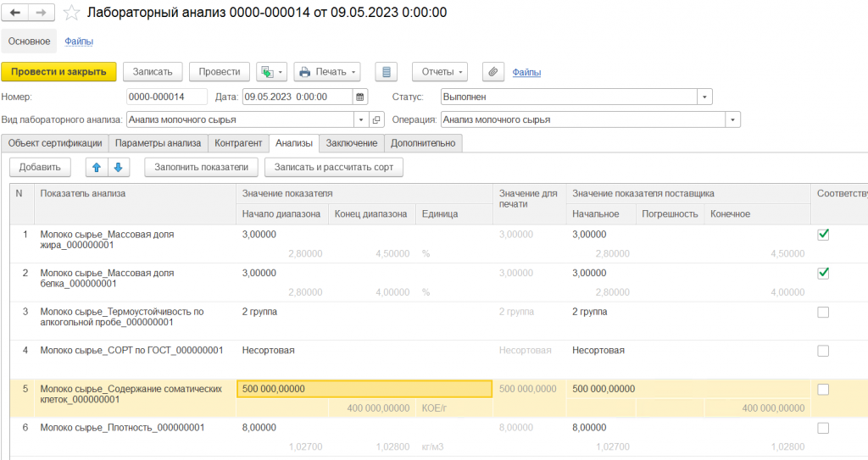Click into the Номер input field
868x460 pixels.
coord(167,97)
